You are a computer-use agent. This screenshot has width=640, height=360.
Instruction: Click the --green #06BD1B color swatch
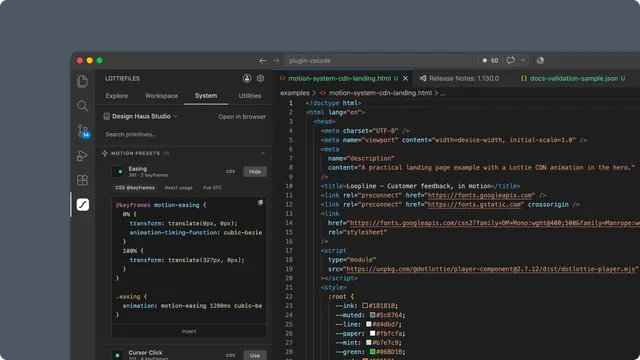pyautogui.click(x=372, y=351)
